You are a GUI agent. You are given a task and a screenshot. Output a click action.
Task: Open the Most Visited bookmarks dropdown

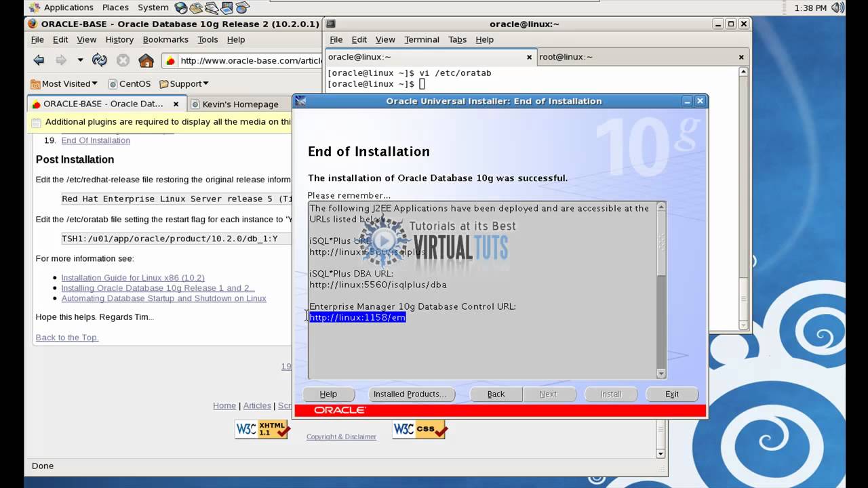[64, 84]
